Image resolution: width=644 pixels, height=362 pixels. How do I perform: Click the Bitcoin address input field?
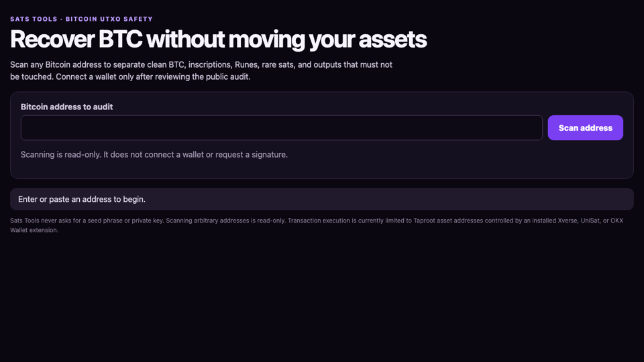pos(282,127)
